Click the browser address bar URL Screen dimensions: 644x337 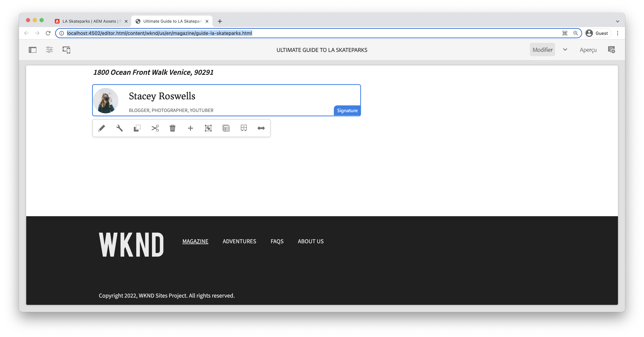pos(159,33)
